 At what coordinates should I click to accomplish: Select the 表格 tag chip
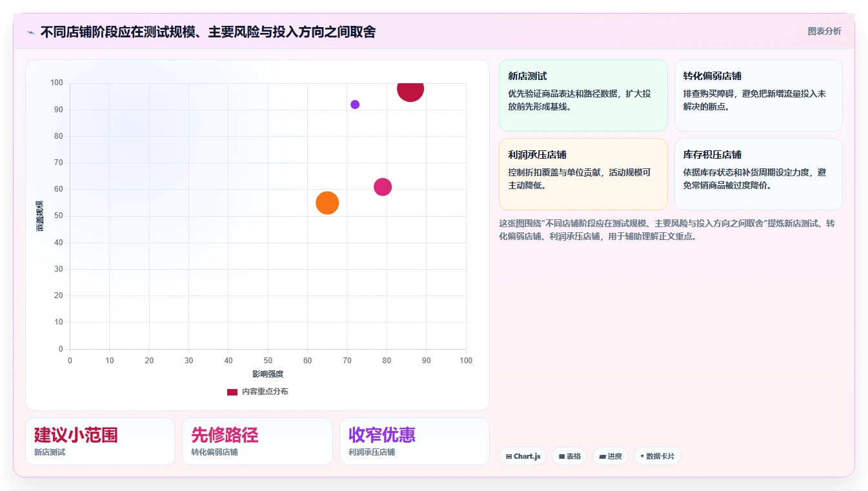click(x=569, y=456)
